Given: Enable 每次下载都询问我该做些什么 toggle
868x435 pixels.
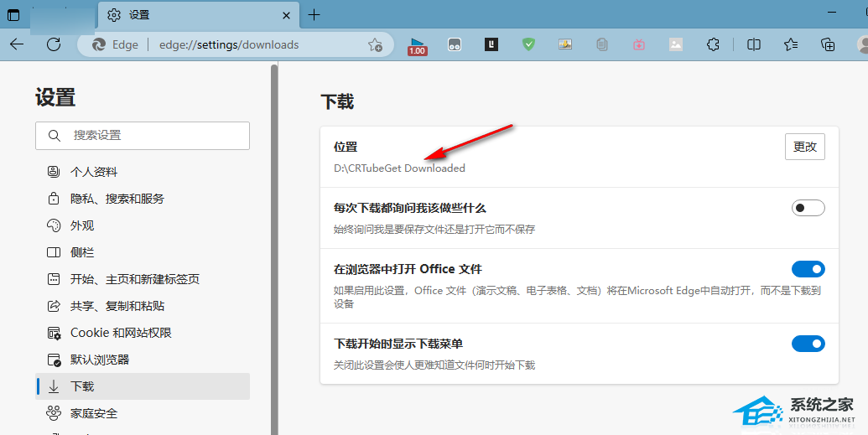Looking at the screenshot, I should [x=808, y=208].
